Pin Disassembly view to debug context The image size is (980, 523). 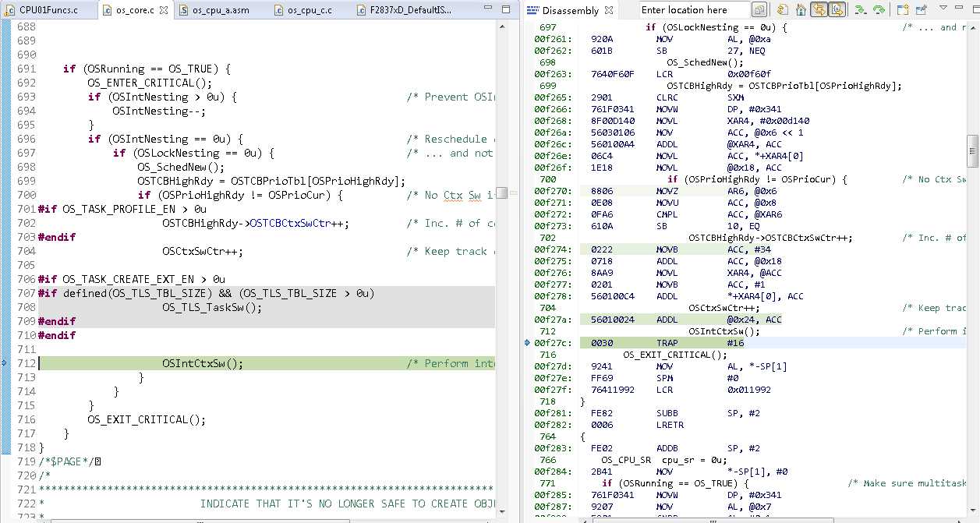click(921, 10)
